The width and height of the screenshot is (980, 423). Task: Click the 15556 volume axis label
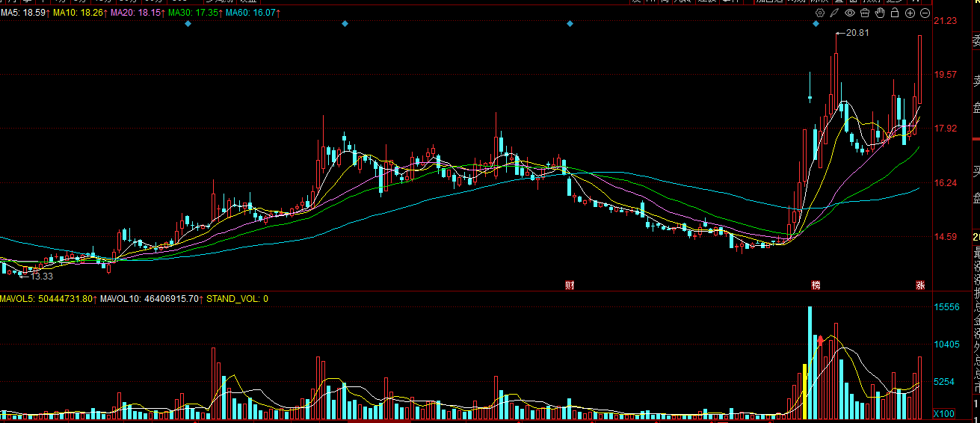pyautogui.click(x=946, y=307)
